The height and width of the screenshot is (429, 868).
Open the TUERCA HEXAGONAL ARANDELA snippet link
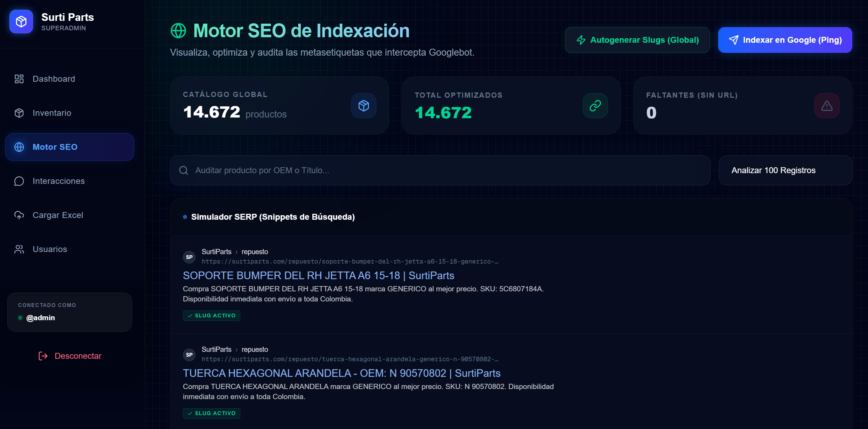coord(341,373)
